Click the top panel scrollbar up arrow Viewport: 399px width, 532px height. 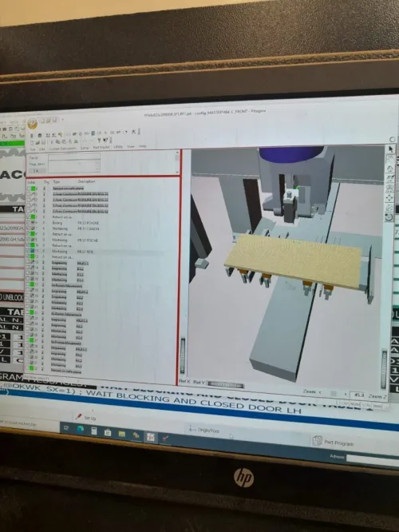tap(177, 154)
